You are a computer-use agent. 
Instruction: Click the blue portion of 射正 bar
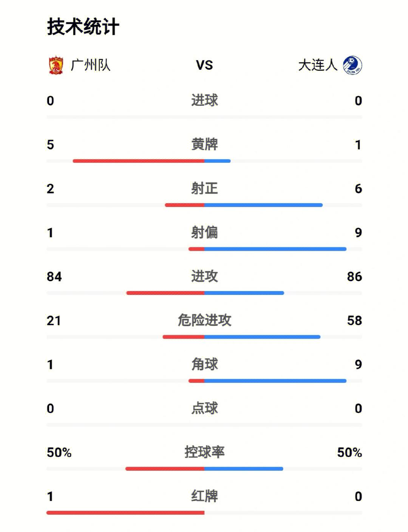pos(264,205)
